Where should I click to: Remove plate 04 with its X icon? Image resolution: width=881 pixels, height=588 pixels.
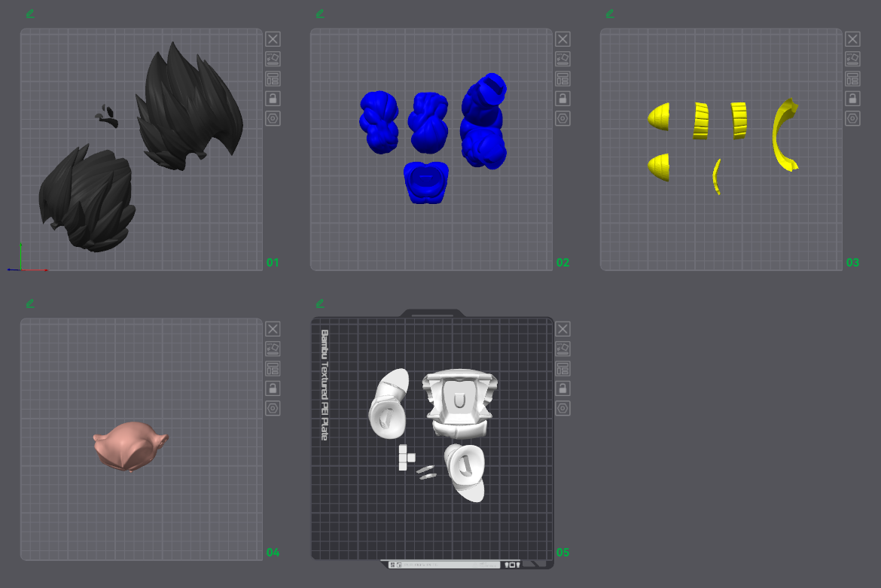273,328
